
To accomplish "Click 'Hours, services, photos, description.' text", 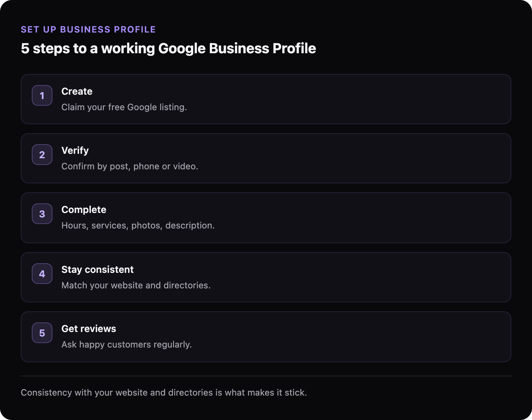I will [138, 226].
